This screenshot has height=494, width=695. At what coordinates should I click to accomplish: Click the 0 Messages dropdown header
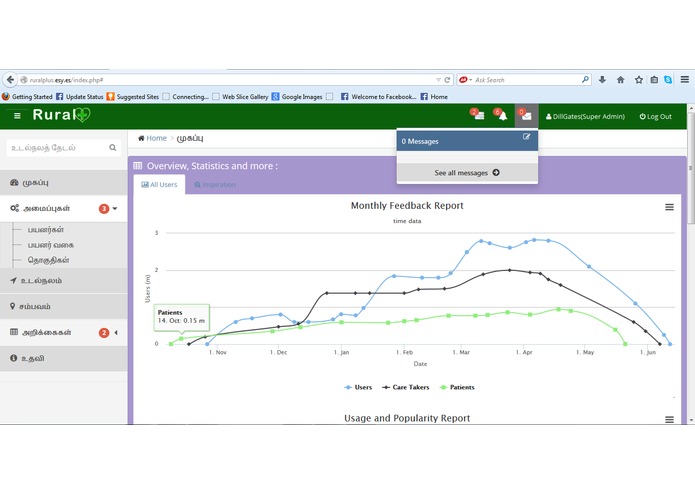pyautogui.click(x=467, y=141)
